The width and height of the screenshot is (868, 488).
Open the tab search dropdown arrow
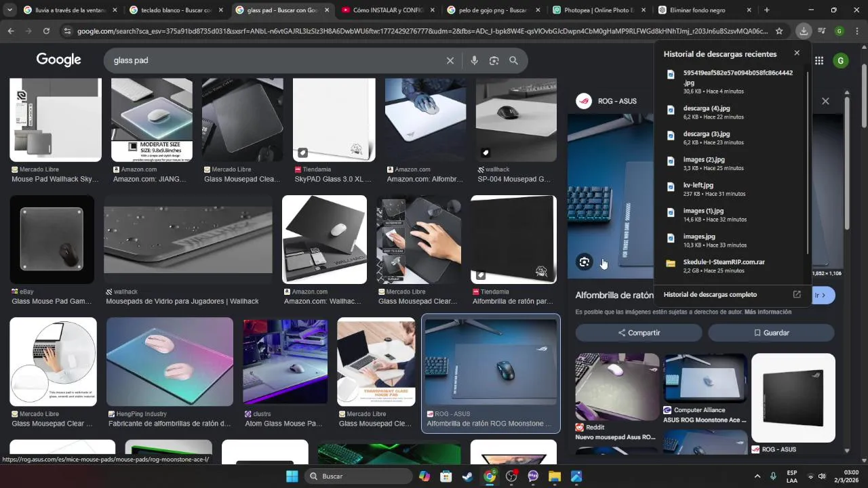click(x=9, y=10)
